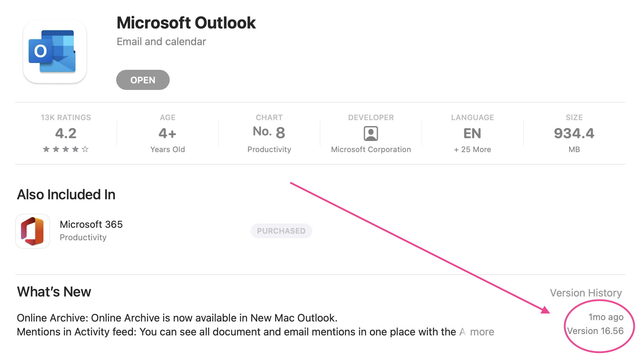
Task: Click the Version 16.56 label
Action: 595,331
